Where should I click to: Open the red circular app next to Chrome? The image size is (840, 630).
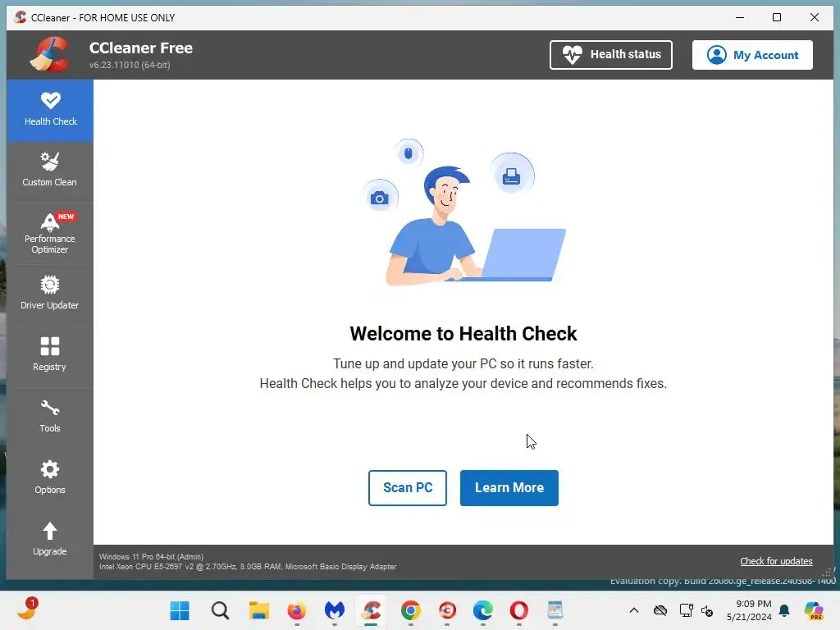tap(447, 610)
